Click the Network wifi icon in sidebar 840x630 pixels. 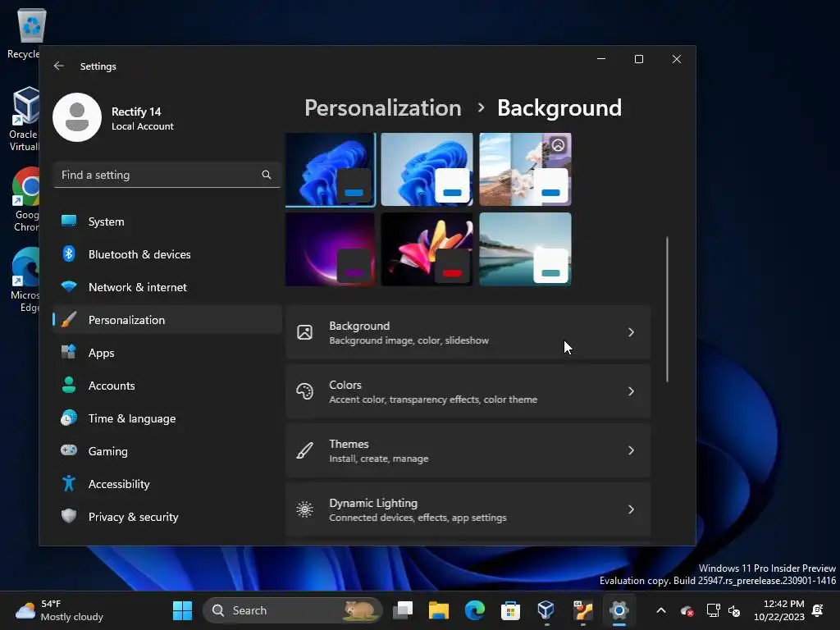click(69, 286)
